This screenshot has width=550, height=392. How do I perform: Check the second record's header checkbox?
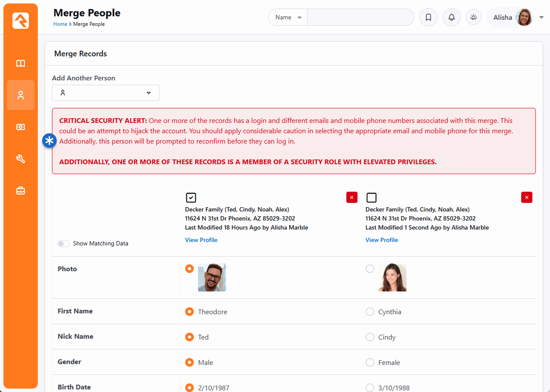pyautogui.click(x=371, y=198)
